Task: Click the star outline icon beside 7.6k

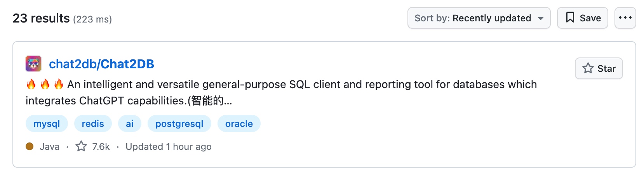Action: [x=81, y=146]
